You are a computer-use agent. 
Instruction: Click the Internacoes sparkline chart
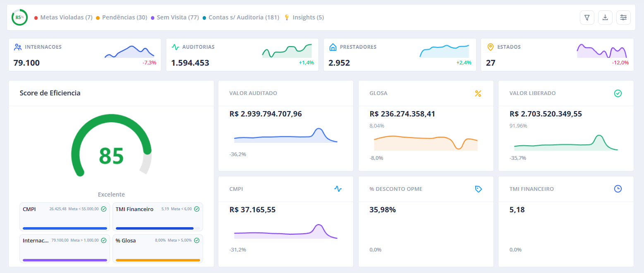(129, 51)
